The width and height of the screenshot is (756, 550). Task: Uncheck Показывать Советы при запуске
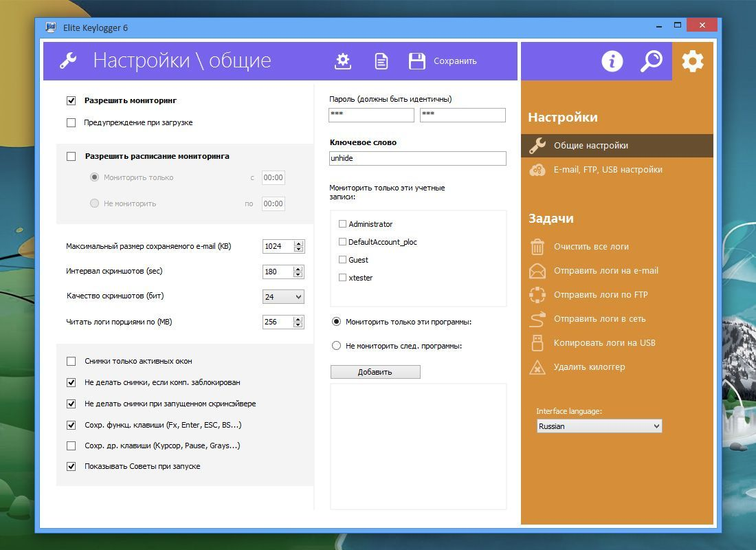point(71,467)
